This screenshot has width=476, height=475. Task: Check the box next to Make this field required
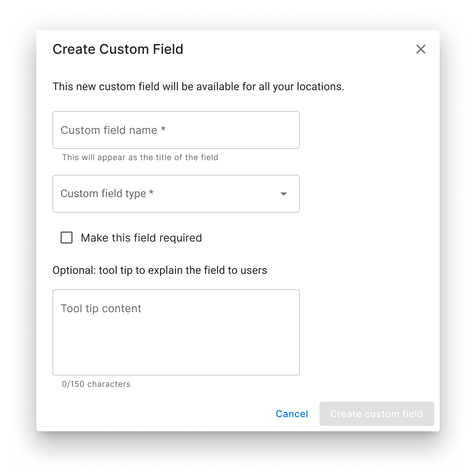pos(67,238)
